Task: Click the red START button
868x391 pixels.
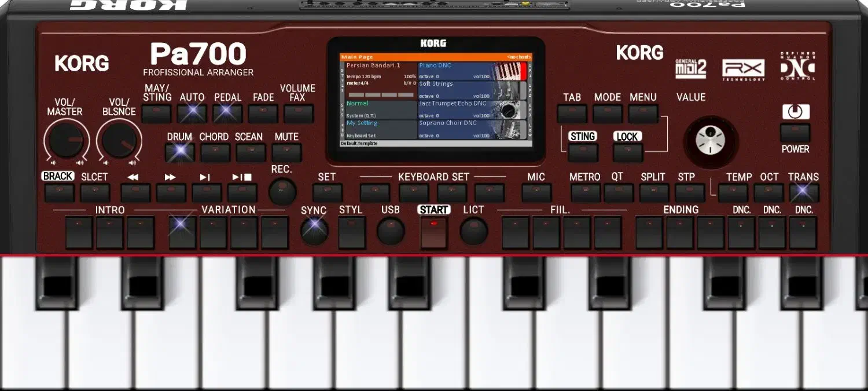Action: click(434, 233)
